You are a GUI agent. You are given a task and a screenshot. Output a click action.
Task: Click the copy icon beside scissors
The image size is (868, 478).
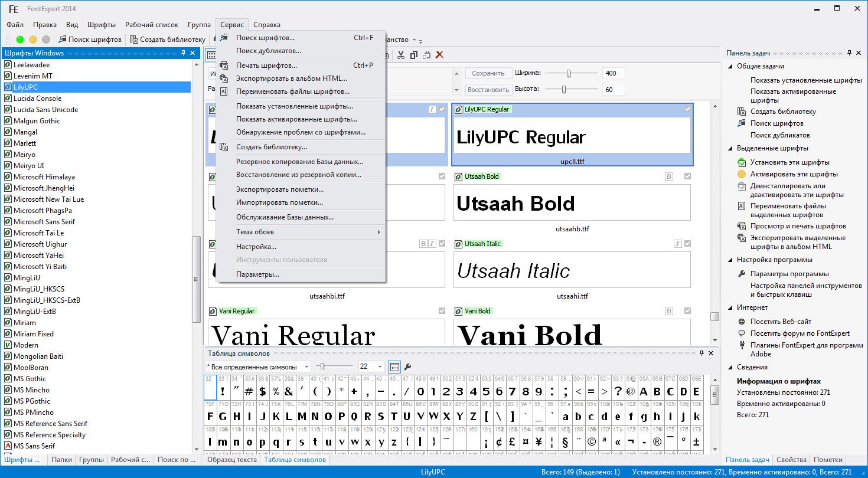pyautogui.click(x=414, y=55)
